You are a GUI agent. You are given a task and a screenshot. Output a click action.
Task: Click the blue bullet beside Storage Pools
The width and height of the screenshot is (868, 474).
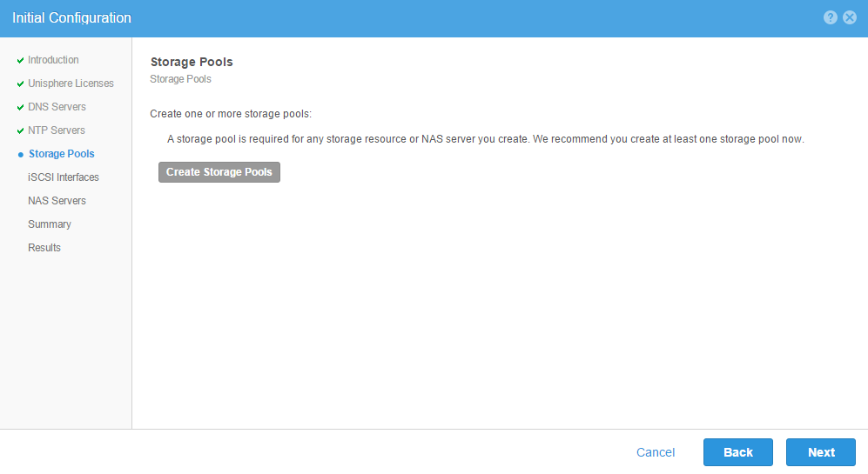coord(21,155)
